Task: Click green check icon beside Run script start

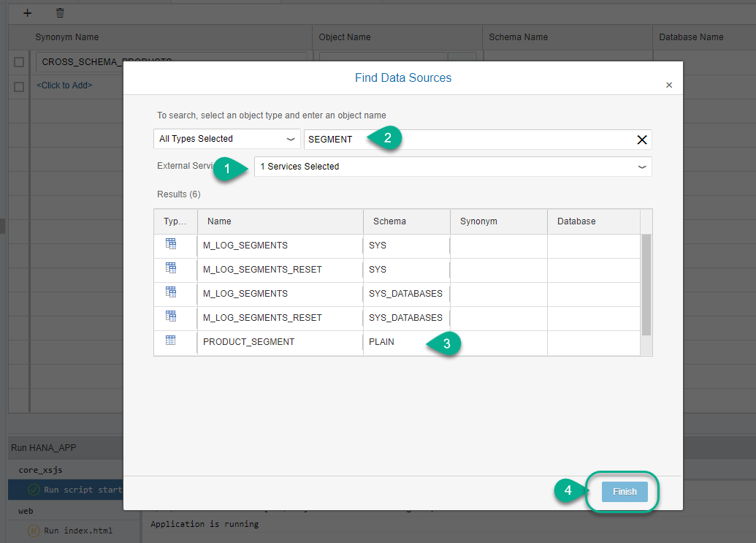Action: pos(34,490)
